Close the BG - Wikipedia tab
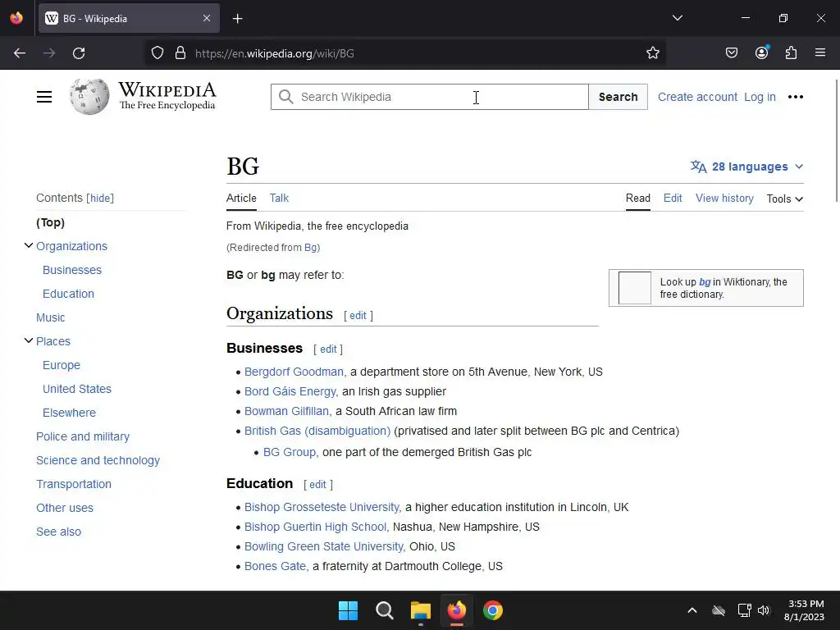The image size is (840, 630). click(207, 18)
